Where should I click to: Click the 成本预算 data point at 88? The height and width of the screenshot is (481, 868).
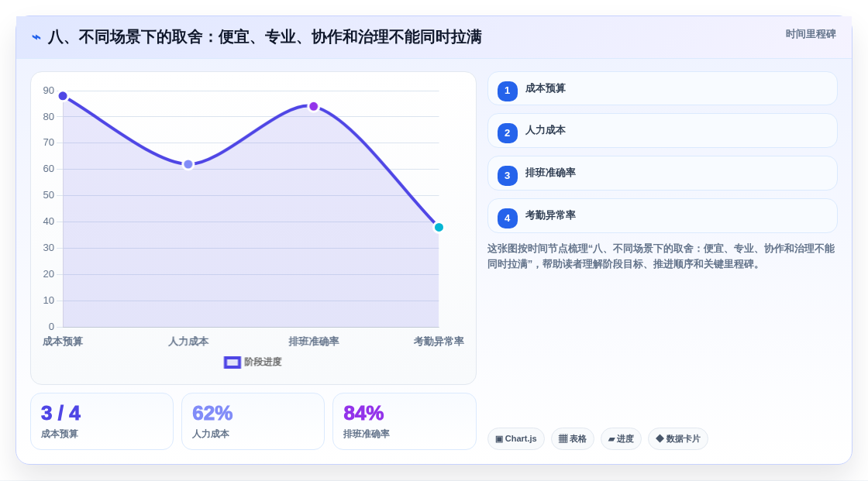(63, 96)
